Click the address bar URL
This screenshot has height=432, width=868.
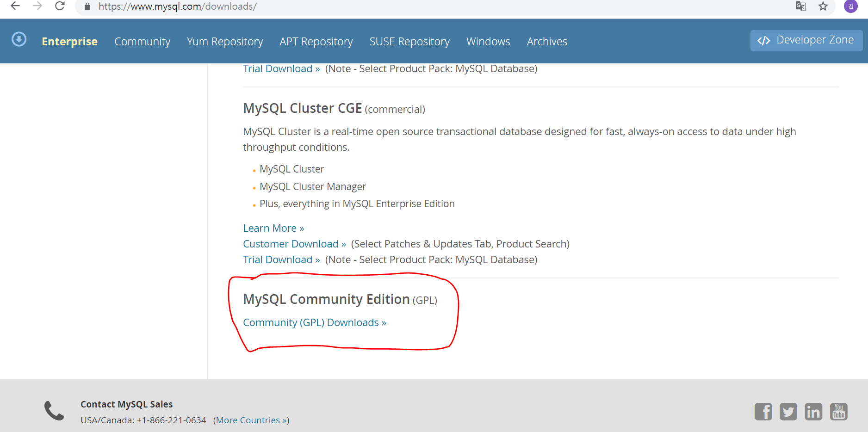177,6
